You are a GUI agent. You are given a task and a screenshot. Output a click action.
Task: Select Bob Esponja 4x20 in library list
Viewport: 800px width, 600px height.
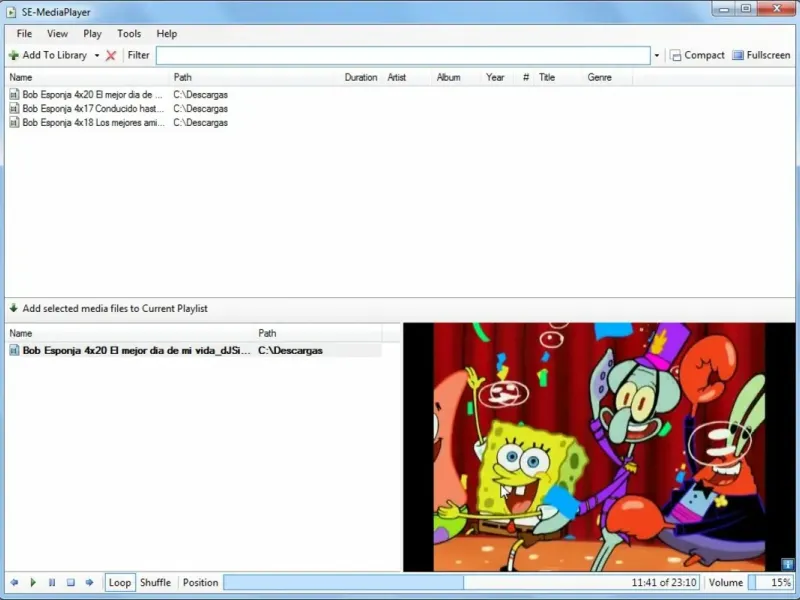pyautogui.click(x=92, y=95)
